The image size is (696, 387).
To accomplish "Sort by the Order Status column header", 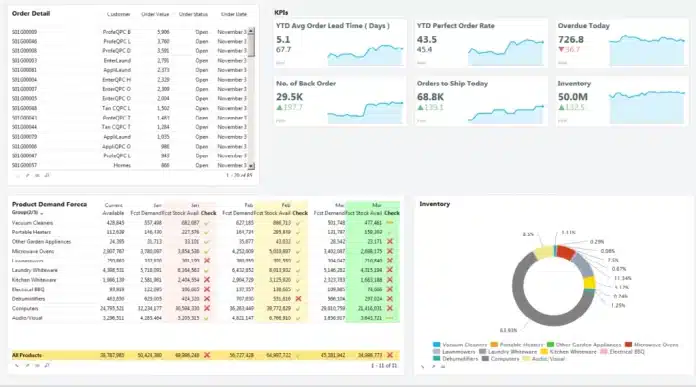I will pyautogui.click(x=193, y=14).
